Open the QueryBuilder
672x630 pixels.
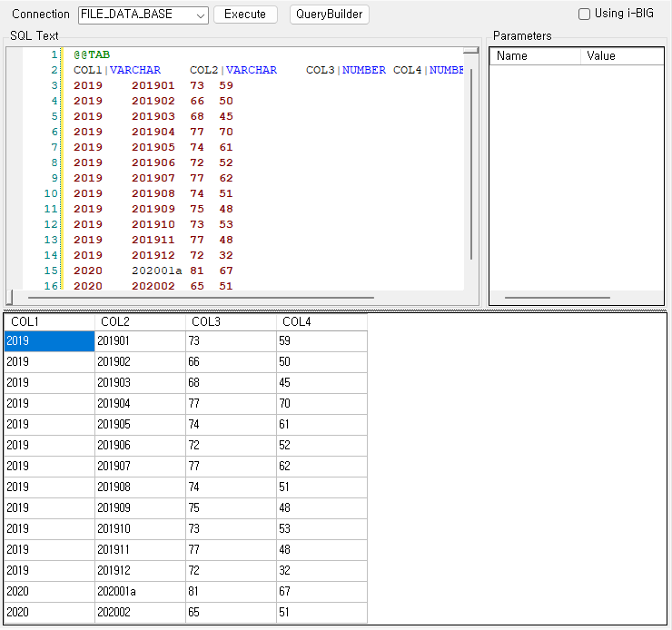click(x=330, y=15)
